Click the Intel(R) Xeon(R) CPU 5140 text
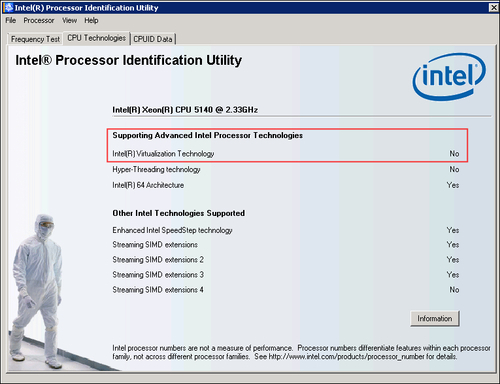 [x=185, y=110]
